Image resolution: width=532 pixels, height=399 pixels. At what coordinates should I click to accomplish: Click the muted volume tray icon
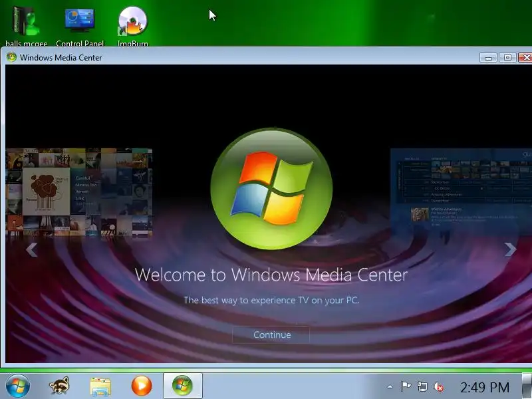438,386
